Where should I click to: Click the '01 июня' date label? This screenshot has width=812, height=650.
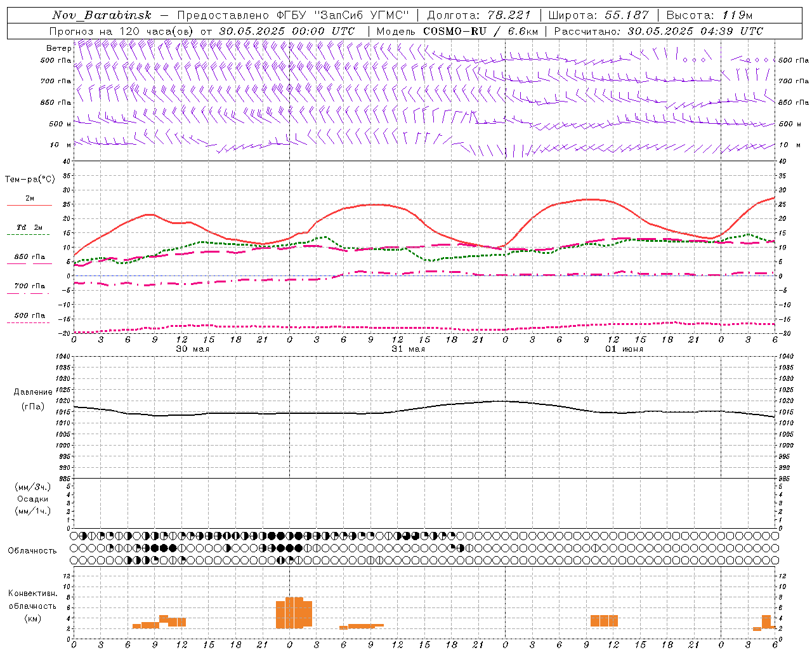pos(624,349)
